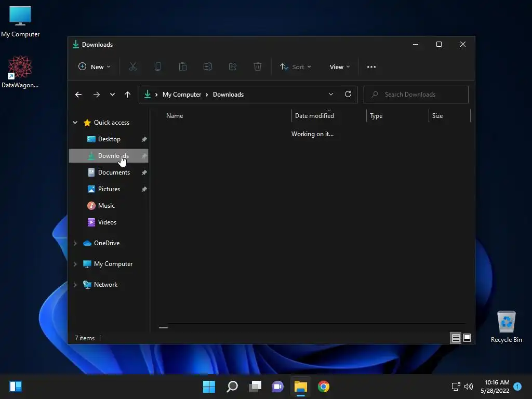Image resolution: width=532 pixels, height=399 pixels.
Task: Select the DataWagon desktop shortcut
Action: click(x=20, y=72)
